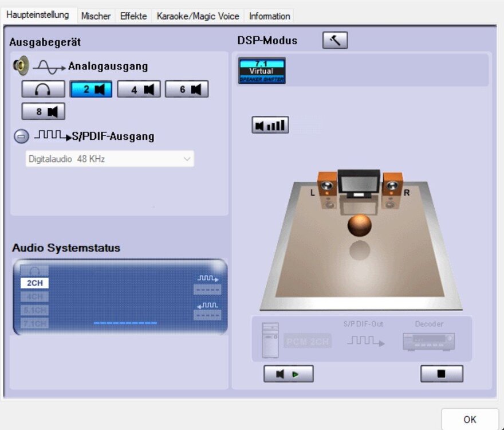
Task: Toggle 7.1 Virtual Speaker Shifter
Action: 262,71
